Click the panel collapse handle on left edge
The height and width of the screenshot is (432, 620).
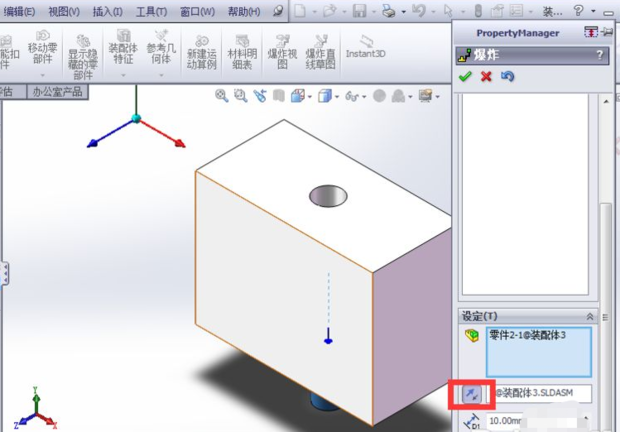pyautogui.click(x=5, y=274)
